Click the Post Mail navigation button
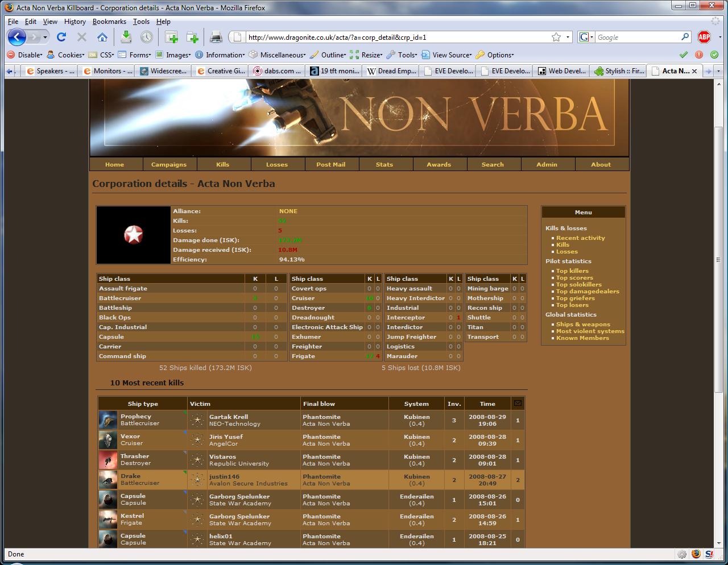728x565 pixels. tap(331, 164)
